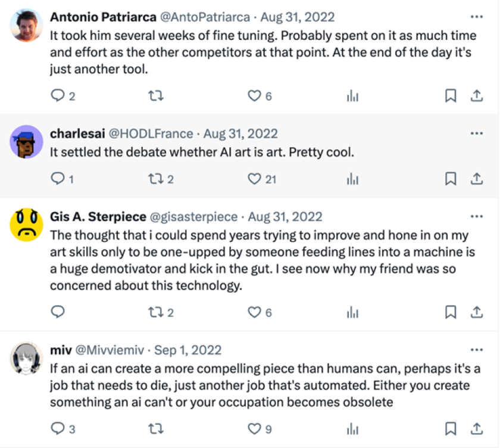The image size is (500, 448).
Task: Open analytics for Antonio Patriarca's reply
Action: pyautogui.click(x=352, y=94)
